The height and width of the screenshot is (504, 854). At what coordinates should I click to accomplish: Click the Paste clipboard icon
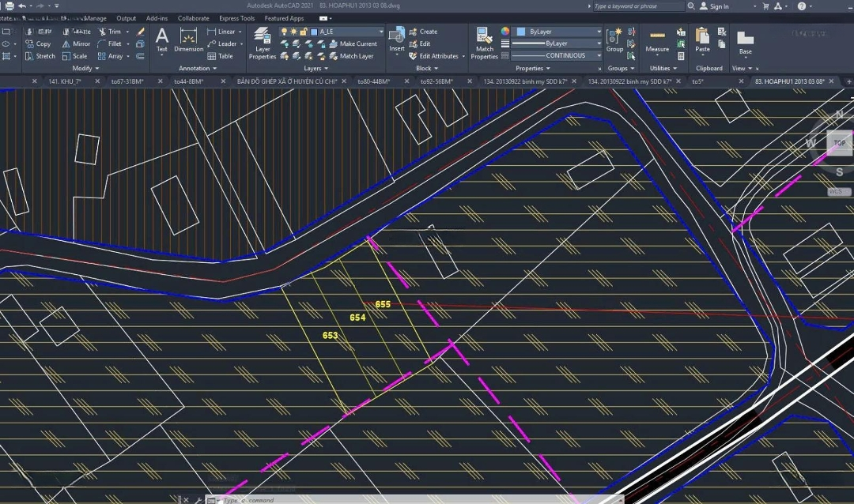tap(702, 39)
